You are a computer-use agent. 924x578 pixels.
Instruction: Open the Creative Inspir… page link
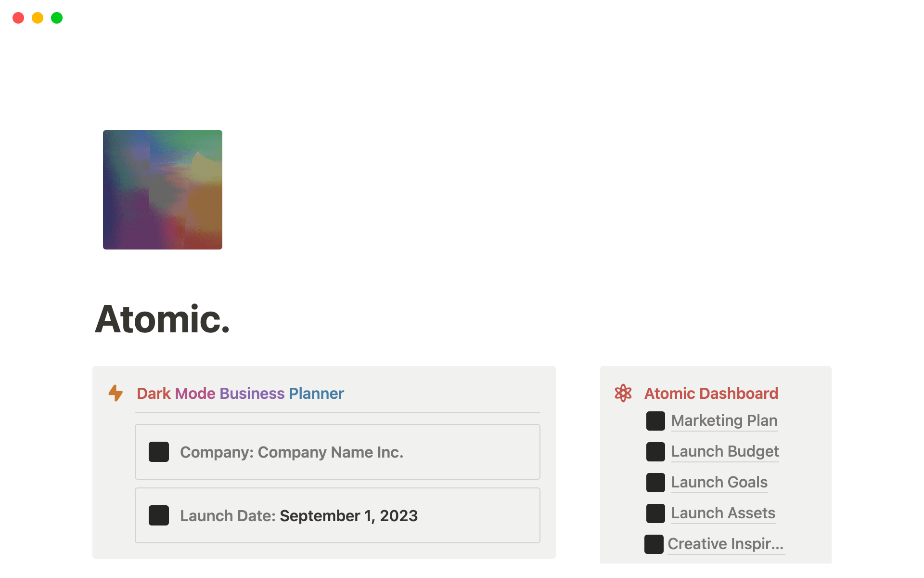tap(726, 544)
